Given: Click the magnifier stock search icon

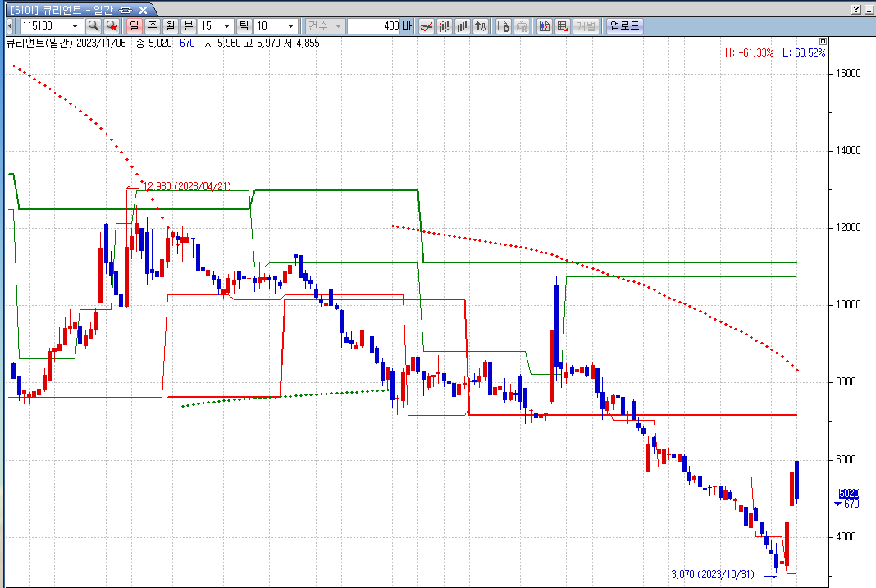Looking at the screenshot, I should click(94, 26).
